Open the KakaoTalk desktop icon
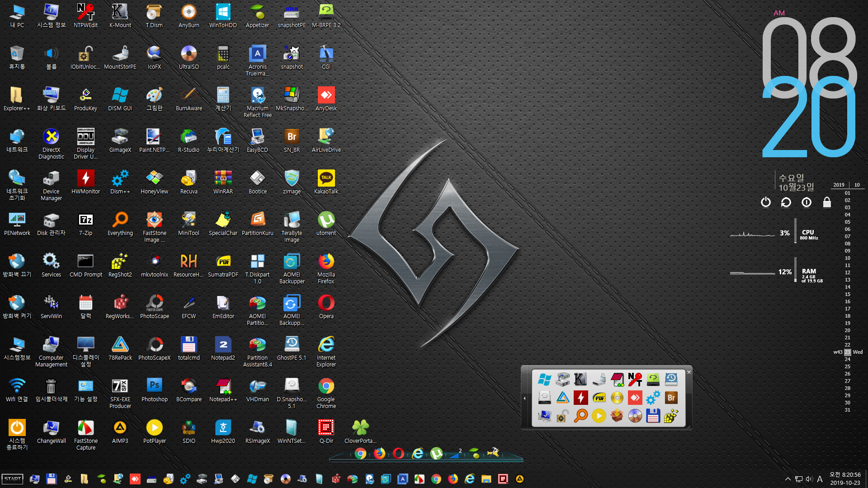Image resolution: width=868 pixels, height=488 pixels. click(x=326, y=182)
